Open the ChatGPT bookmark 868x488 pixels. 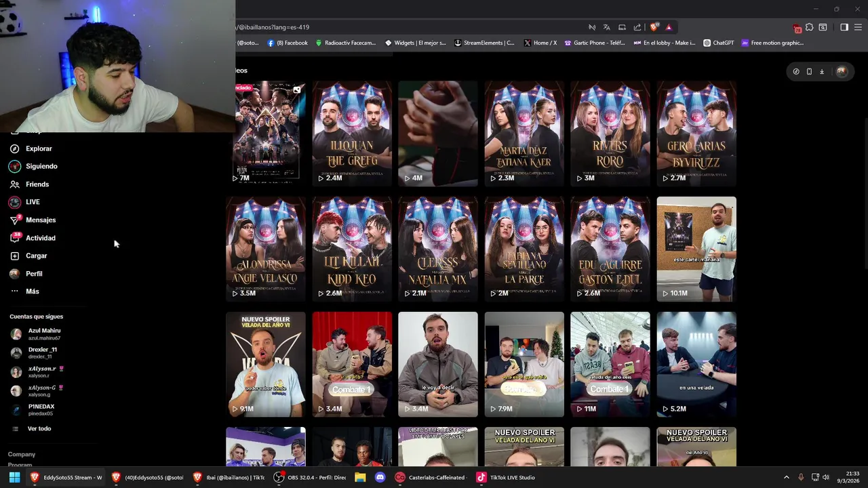coord(719,43)
